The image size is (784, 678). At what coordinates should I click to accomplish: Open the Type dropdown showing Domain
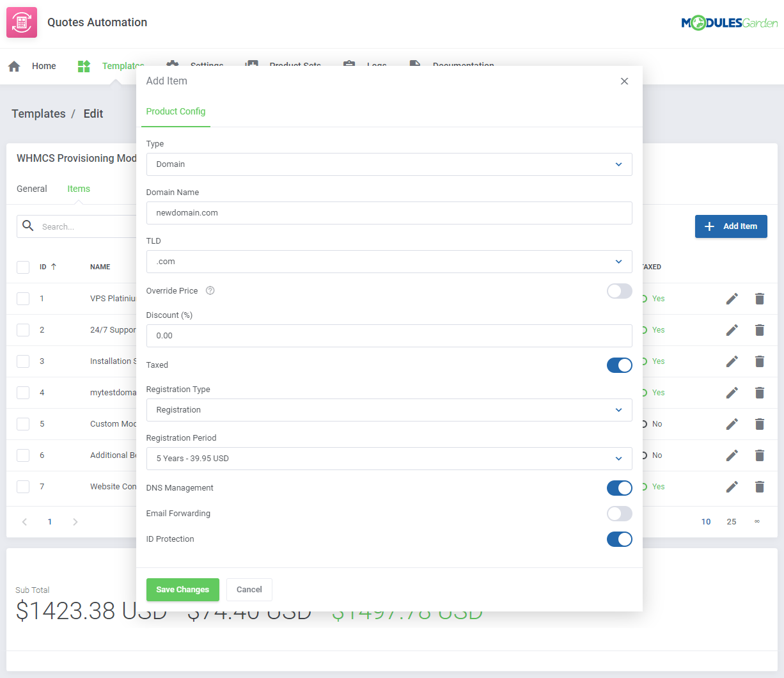coord(389,164)
